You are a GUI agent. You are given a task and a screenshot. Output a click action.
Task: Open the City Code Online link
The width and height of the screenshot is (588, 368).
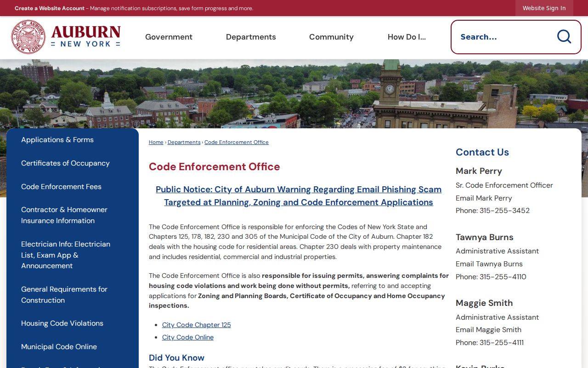coord(188,337)
